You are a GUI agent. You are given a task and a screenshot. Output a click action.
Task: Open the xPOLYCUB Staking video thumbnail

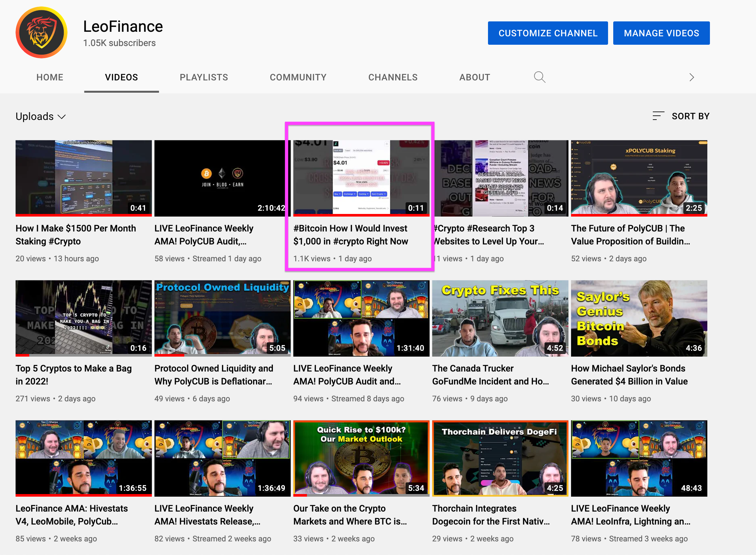click(x=639, y=178)
